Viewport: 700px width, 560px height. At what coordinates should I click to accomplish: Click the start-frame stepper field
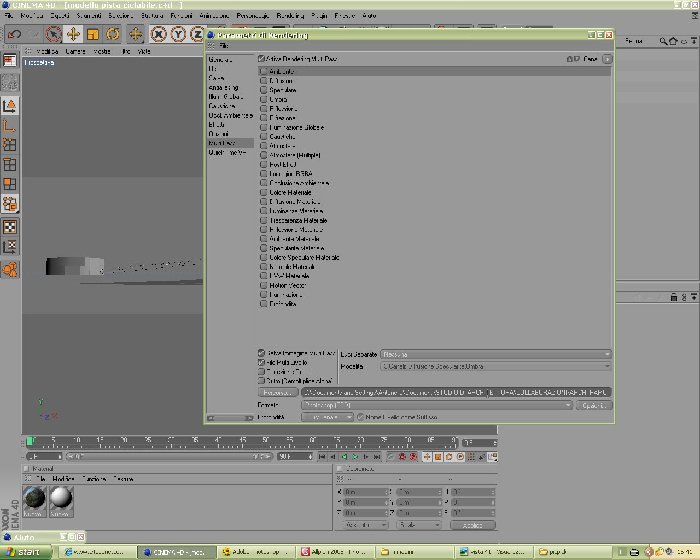tap(44, 456)
